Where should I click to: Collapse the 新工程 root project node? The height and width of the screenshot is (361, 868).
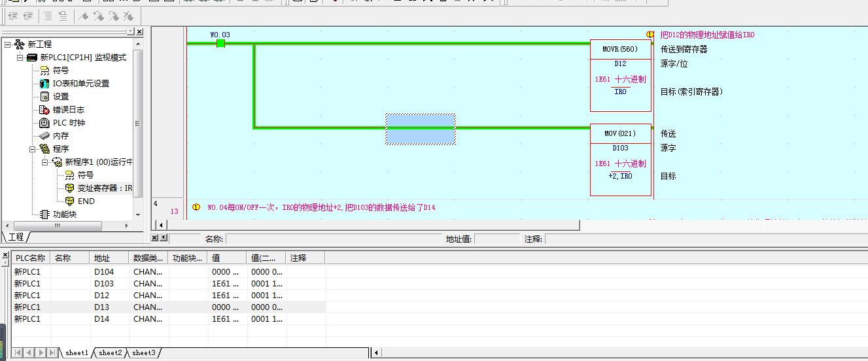8,44
